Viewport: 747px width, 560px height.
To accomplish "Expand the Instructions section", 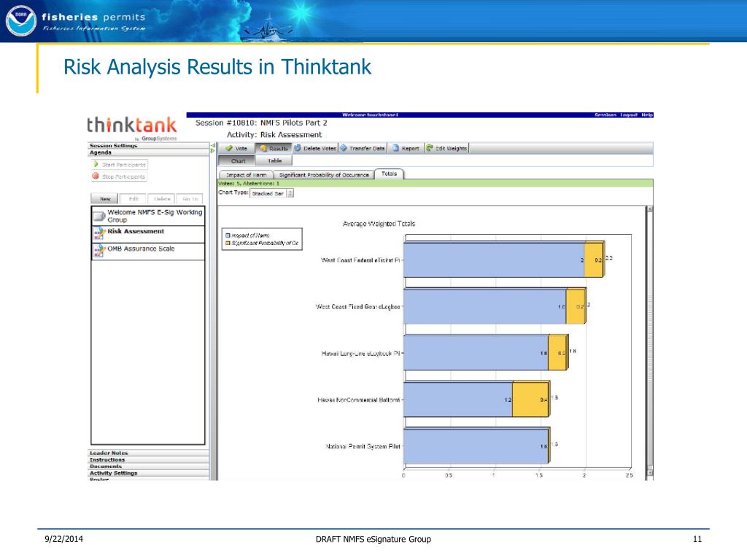I will pyautogui.click(x=149, y=459).
